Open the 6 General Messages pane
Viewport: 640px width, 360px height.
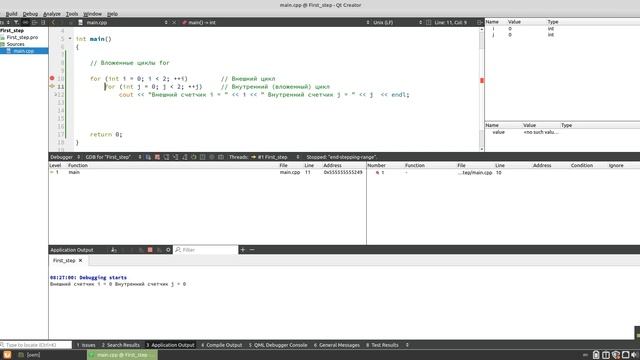click(x=337, y=345)
